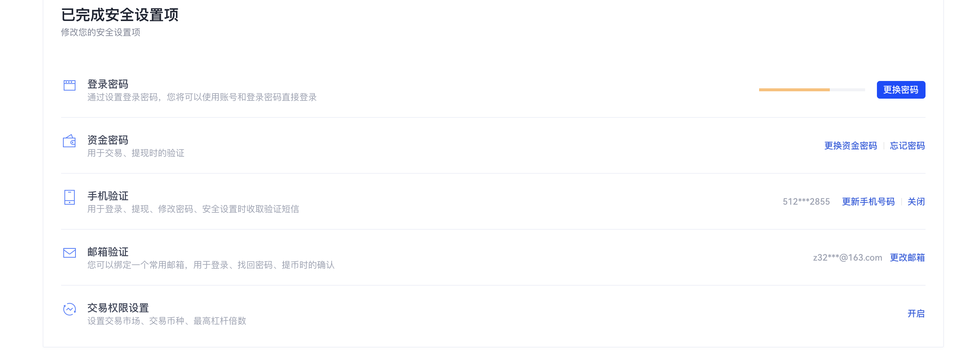Click the login password window icon
The height and width of the screenshot is (360, 980).
[x=69, y=85]
